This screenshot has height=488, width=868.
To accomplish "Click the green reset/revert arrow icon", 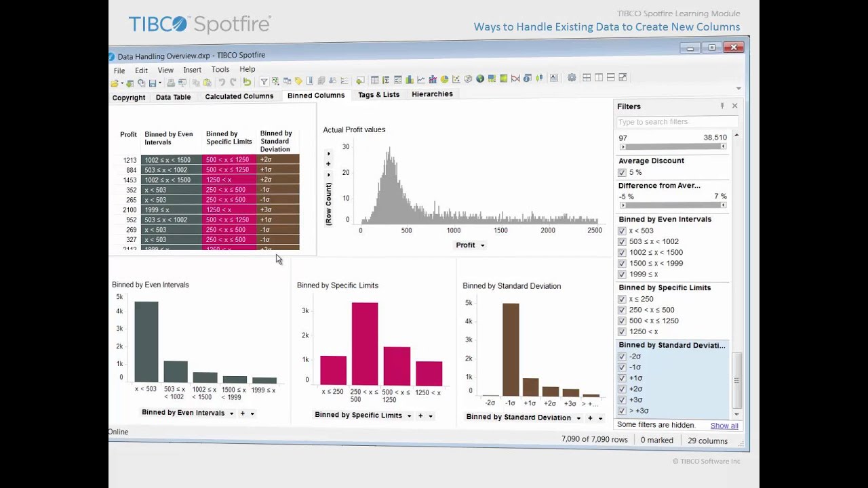I will (x=247, y=82).
